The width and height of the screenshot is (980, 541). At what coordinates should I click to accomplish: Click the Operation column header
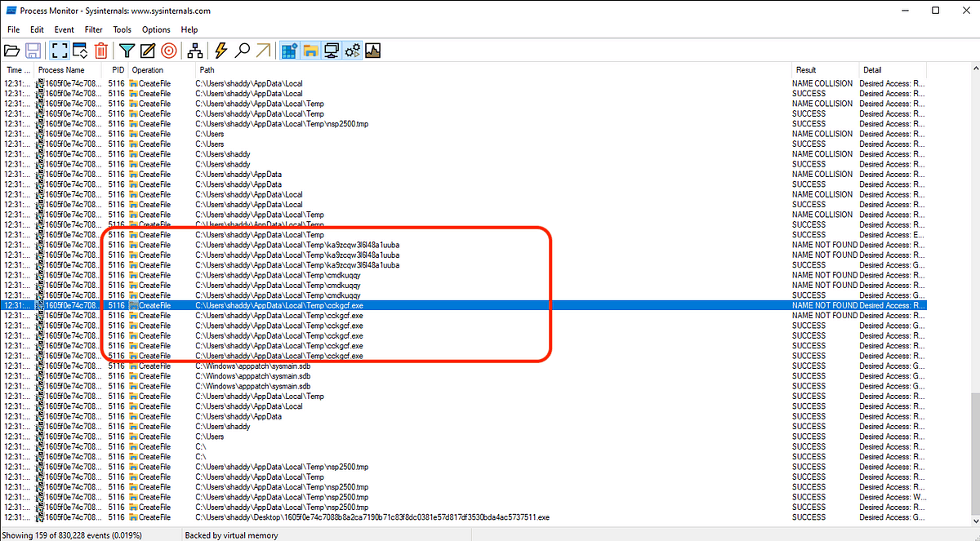coord(160,70)
